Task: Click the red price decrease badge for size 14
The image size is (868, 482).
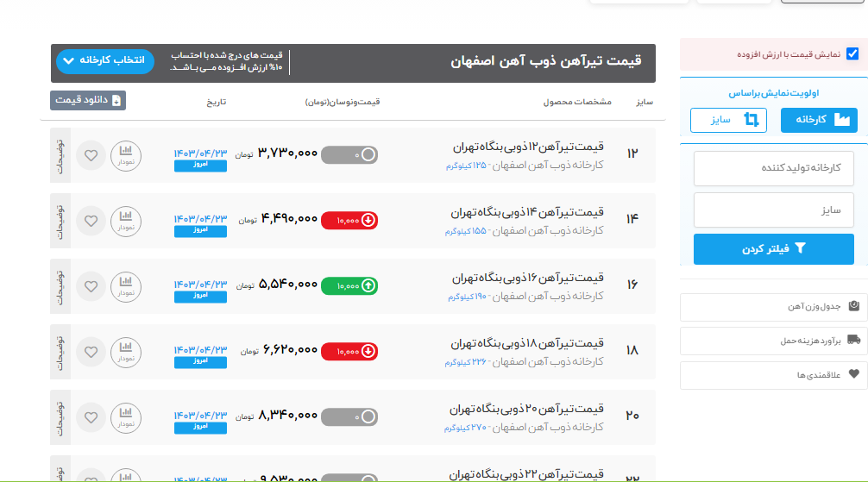Action: [349, 221]
